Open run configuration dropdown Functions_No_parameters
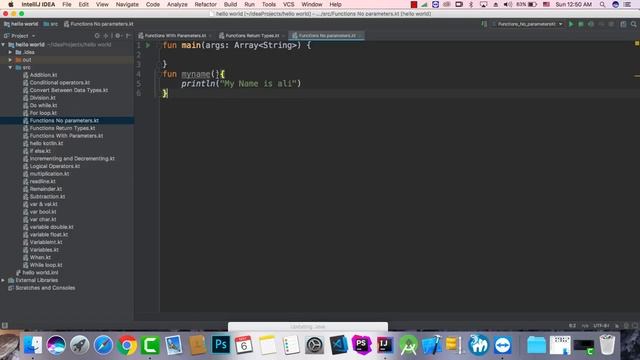This screenshot has height=360, width=640. 527,24
